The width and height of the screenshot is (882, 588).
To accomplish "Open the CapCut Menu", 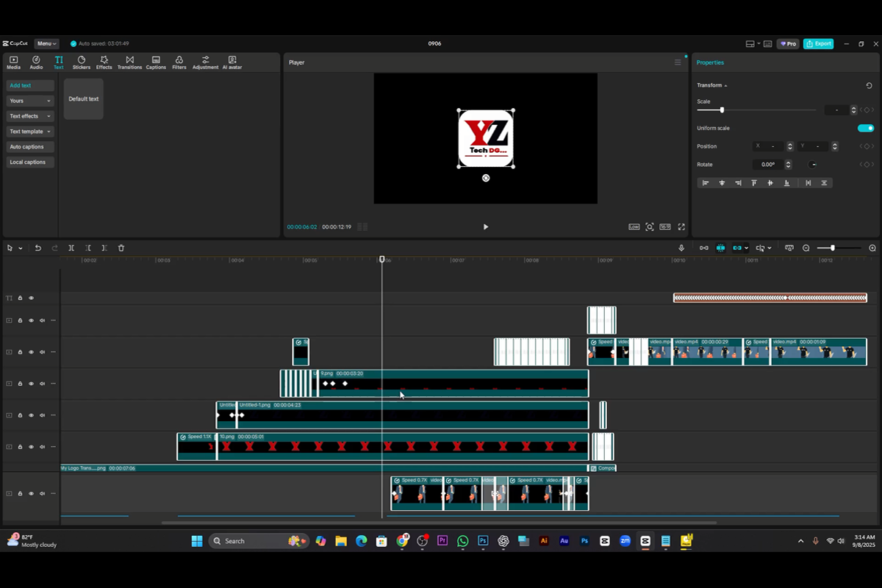I will (x=46, y=44).
